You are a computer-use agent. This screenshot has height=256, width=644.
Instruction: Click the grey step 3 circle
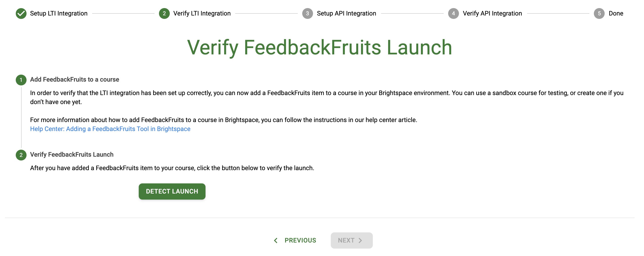tap(308, 13)
